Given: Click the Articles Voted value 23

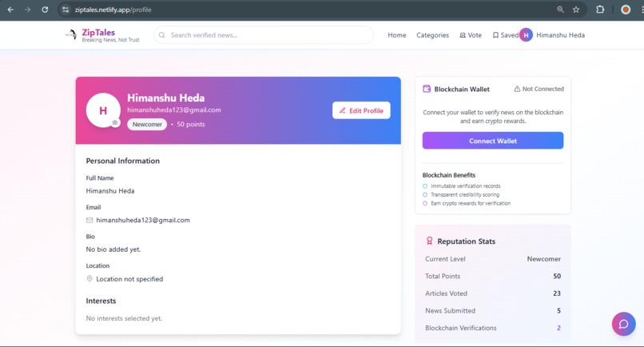Looking at the screenshot, I should coord(557,293).
